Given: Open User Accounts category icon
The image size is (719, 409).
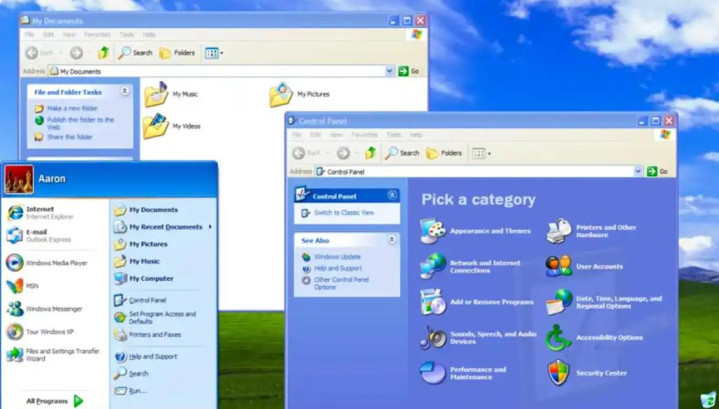Looking at the screenshot, I should (559, 266).
